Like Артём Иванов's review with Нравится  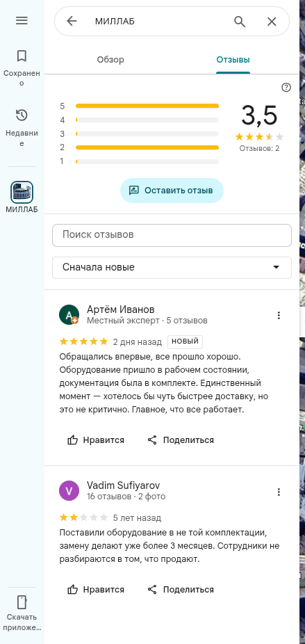click(x=96, y=440)
